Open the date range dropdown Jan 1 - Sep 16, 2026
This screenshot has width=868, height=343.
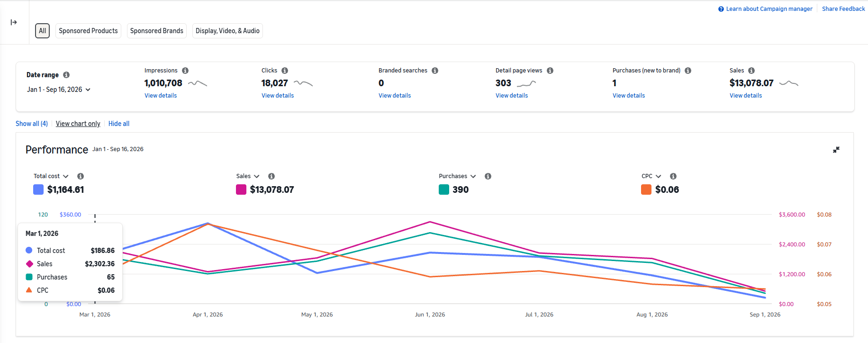tap(58, 90)
